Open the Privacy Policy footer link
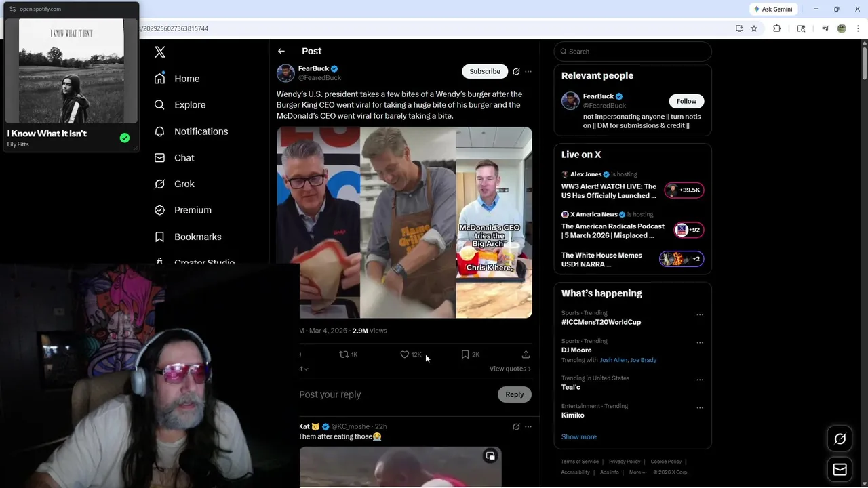The height and width of the screenshot is (488, 868). coord(625,462)
